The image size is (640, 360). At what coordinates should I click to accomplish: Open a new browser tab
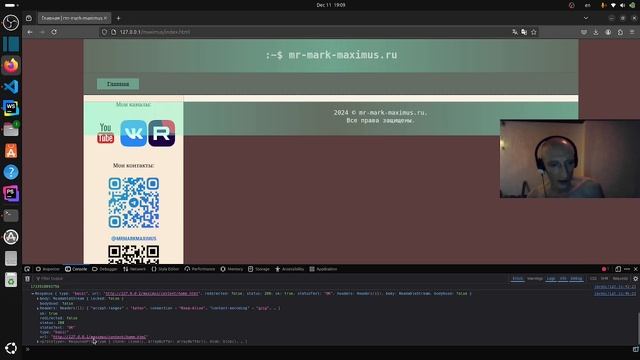click(118, 18)
